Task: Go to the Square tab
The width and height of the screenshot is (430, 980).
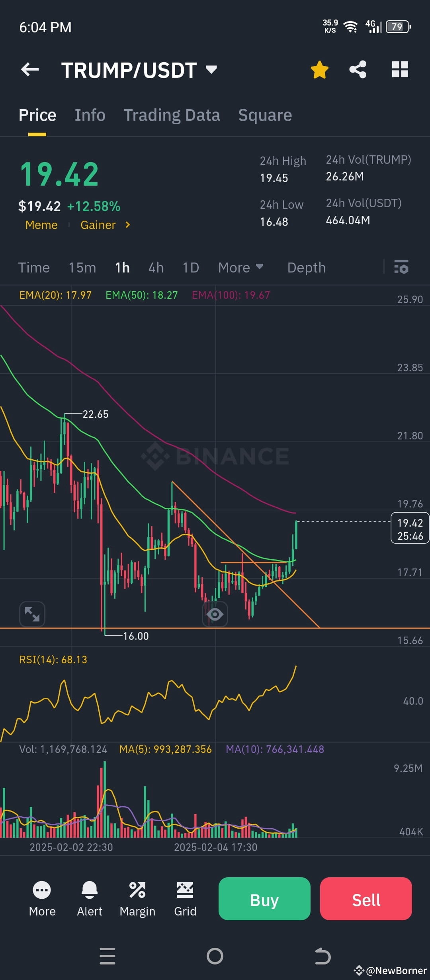Action: tap(265, 115)
